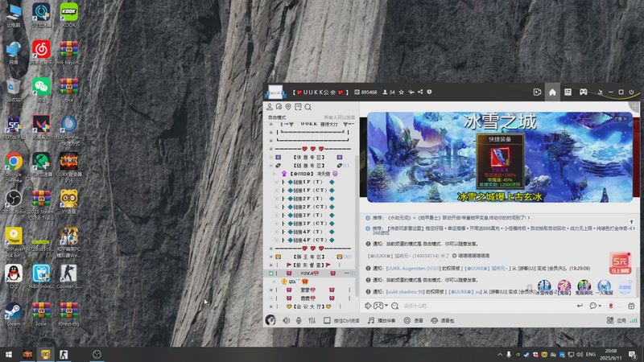644x362 pixels.
Task: Open the emoji picker in chat bar
Action: point(394,306)
